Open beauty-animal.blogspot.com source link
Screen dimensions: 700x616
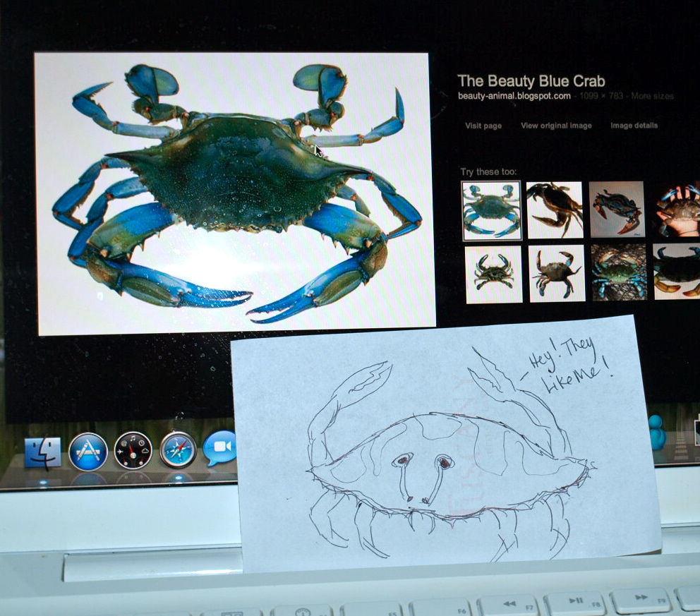514,96
